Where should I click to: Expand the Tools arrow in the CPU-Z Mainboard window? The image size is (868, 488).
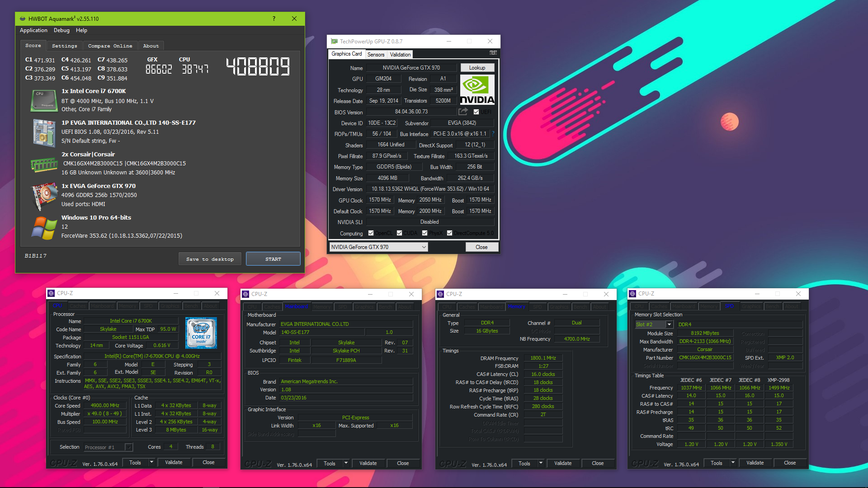(x=346, y=463)
